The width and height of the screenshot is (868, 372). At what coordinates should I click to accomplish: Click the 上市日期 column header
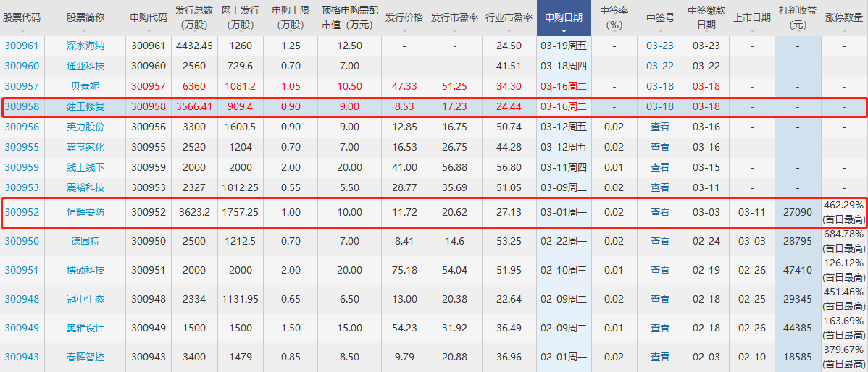pos(752,17)
